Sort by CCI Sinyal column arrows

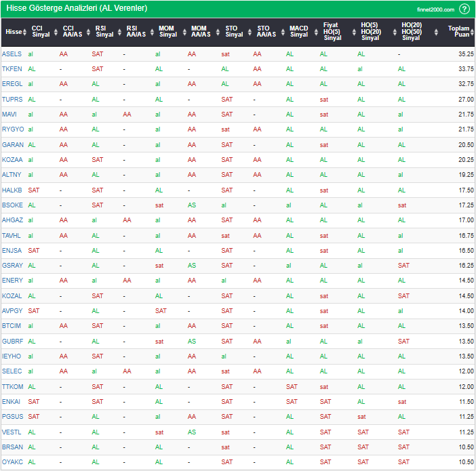(56, 32)
